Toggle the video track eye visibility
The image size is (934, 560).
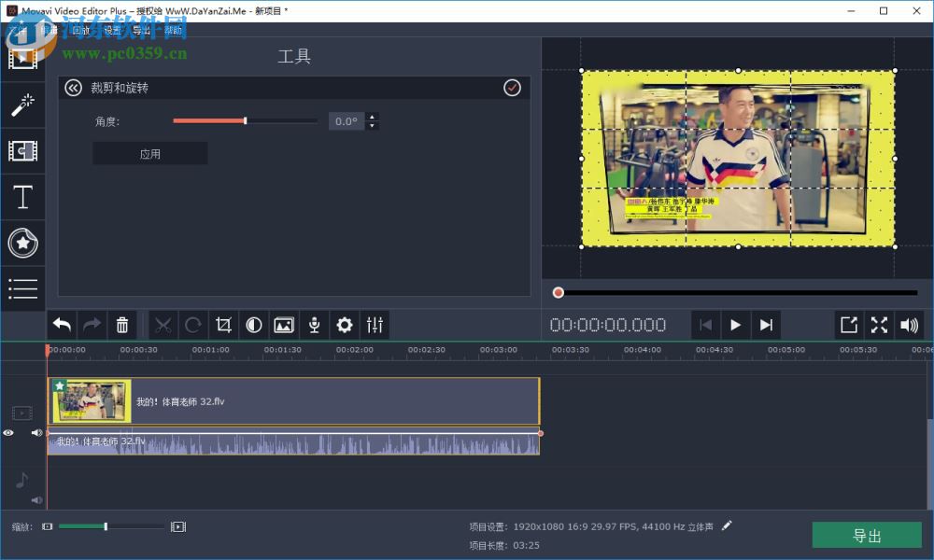coord(8,432)
